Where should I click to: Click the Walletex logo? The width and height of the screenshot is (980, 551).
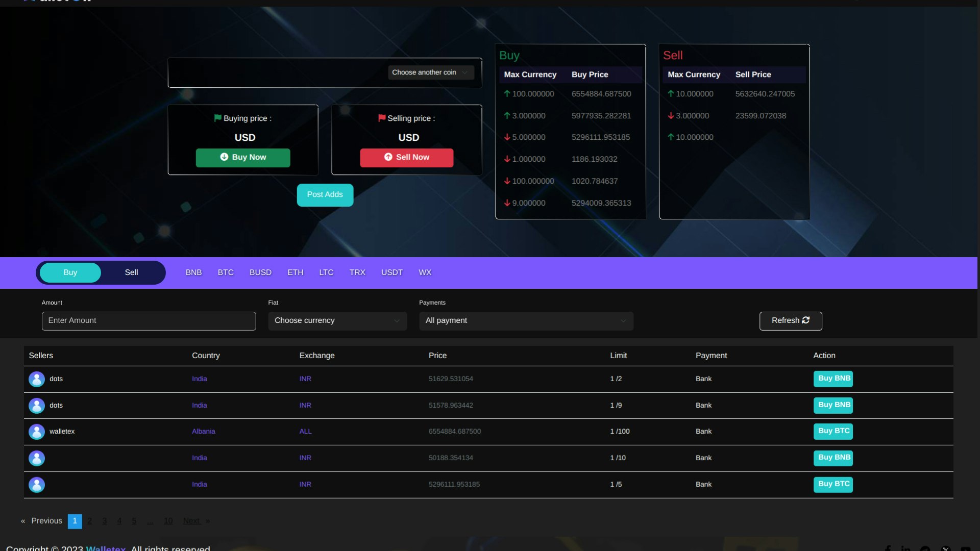[x=56, y=2]
